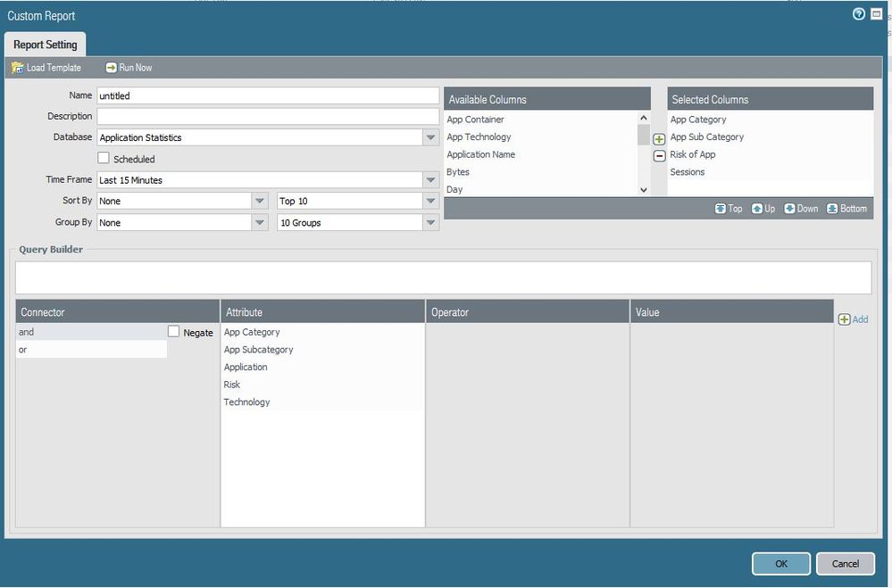Click the Run Now label
The width and height of the screenshot is (892, 588).
[x=136, y=68]
